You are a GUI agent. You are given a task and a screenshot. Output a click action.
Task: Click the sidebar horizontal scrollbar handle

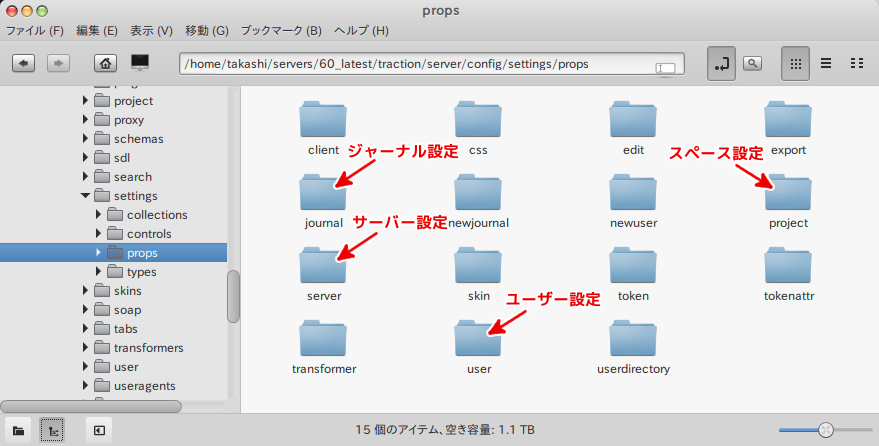tap(91, 406)
